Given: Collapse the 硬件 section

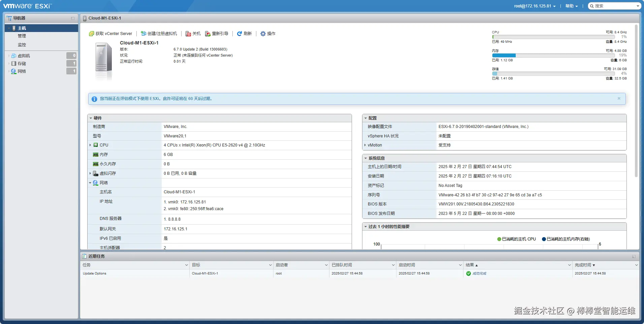Looking at the screenshot, I should [x=91, y=118].
